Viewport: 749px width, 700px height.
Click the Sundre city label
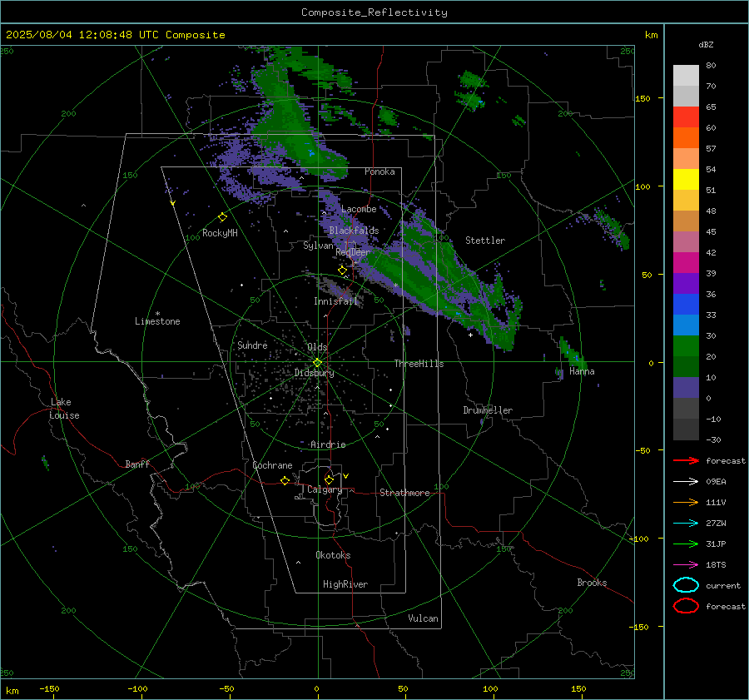(x=252, y=345)
